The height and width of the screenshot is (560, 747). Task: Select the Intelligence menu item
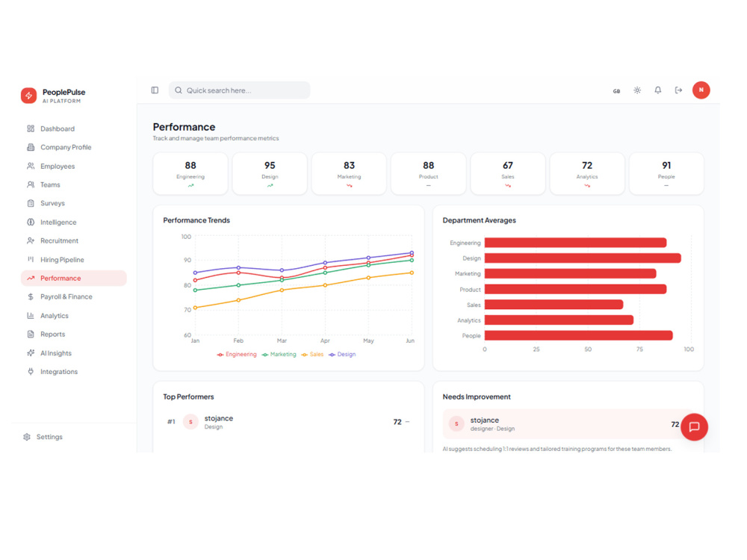click(x=74, y=222)
